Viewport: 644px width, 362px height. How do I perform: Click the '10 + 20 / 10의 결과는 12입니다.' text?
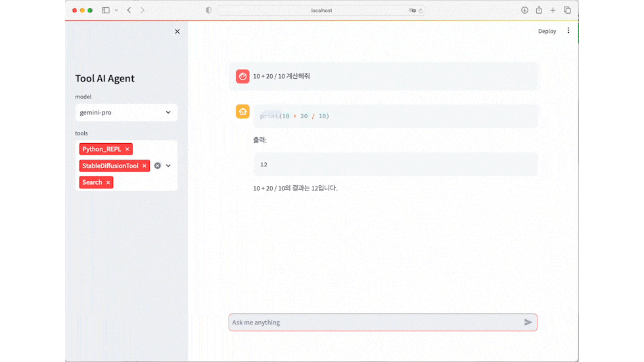pyautogui.click(x=295, y=189)
